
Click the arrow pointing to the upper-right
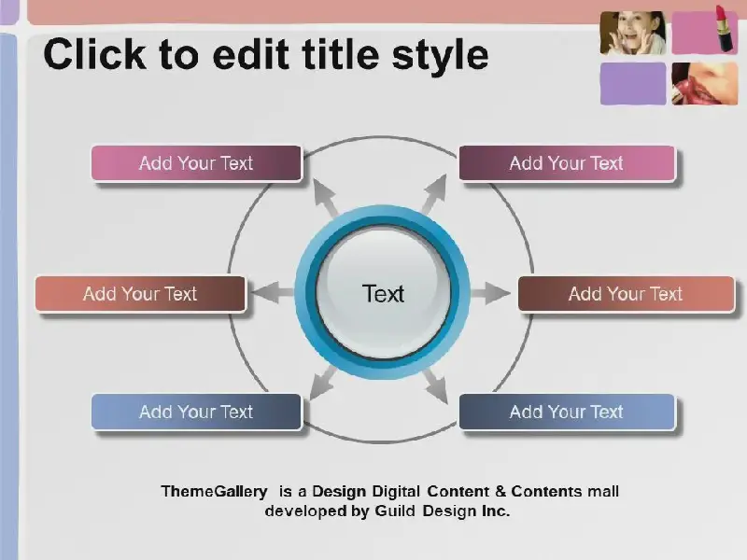point(433,197)
